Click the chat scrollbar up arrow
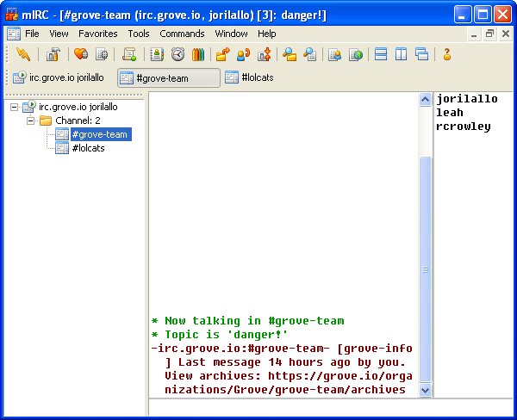Viewport: 517px width, 420px height. tap(424, 100)
